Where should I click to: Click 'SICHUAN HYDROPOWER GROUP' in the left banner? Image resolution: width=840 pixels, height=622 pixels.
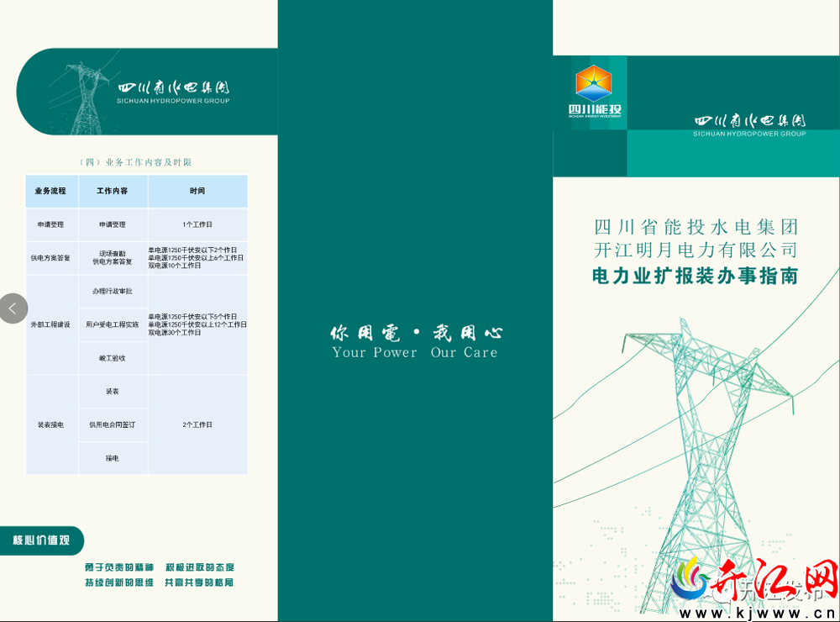pyautogui.click(x=173, y=101)
